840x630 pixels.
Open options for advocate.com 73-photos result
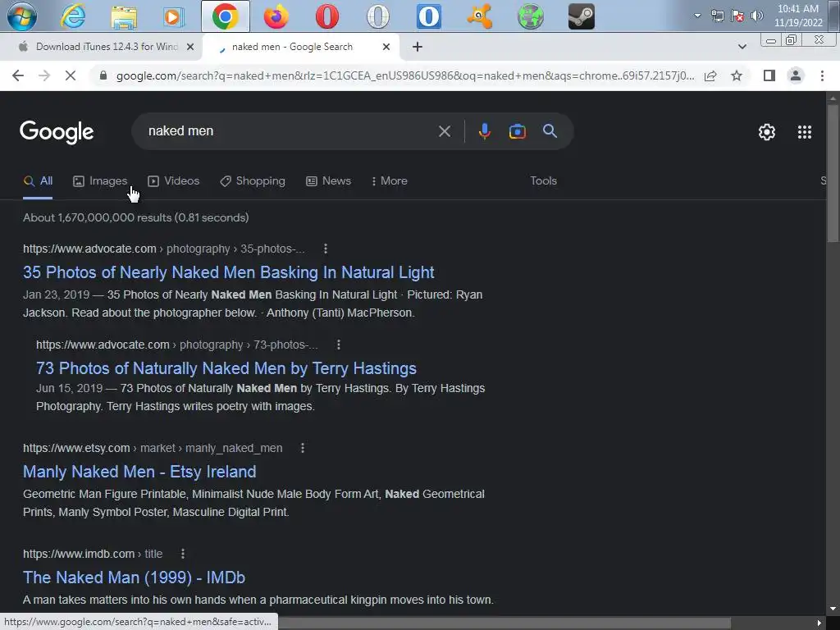[338, 345]
